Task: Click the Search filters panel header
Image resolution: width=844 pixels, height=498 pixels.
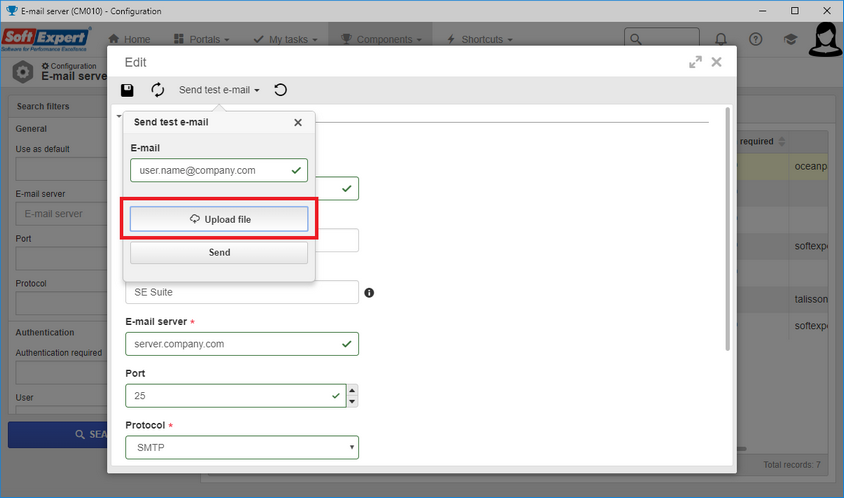Action: [x=58, y=106]
